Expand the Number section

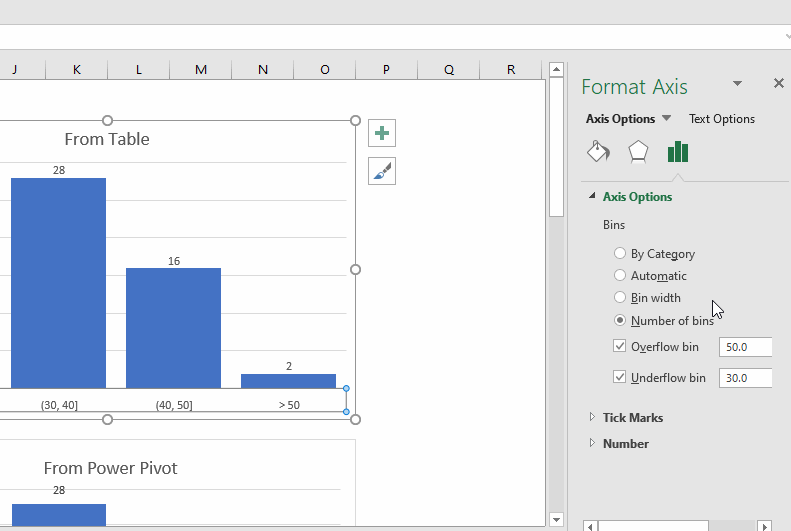click(x=592, y=443)
